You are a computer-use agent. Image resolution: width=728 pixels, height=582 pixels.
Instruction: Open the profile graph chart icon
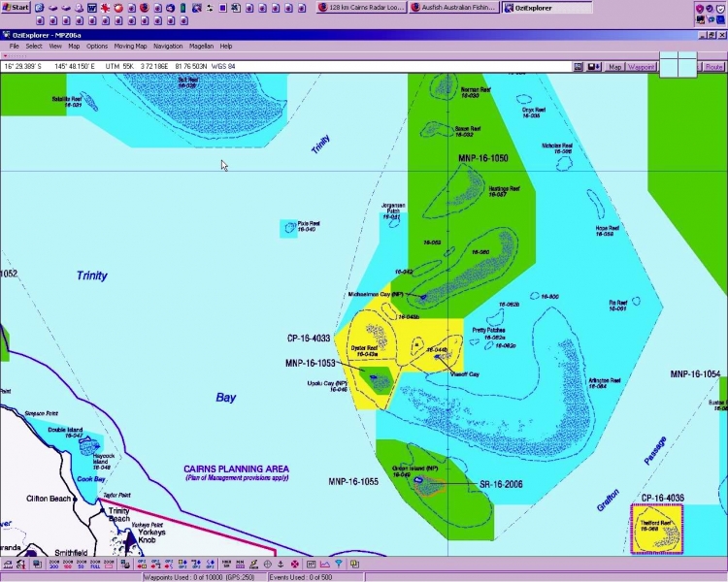[324, 564]
